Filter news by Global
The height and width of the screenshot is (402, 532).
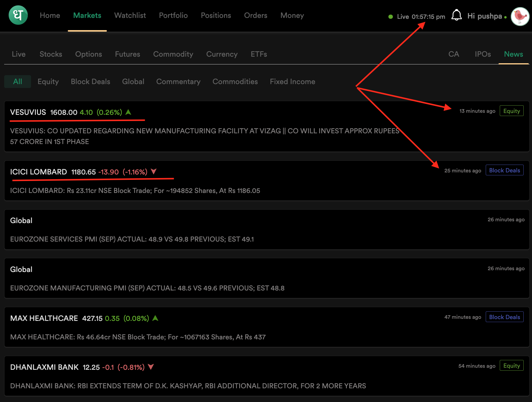click(x=133, y=81)
